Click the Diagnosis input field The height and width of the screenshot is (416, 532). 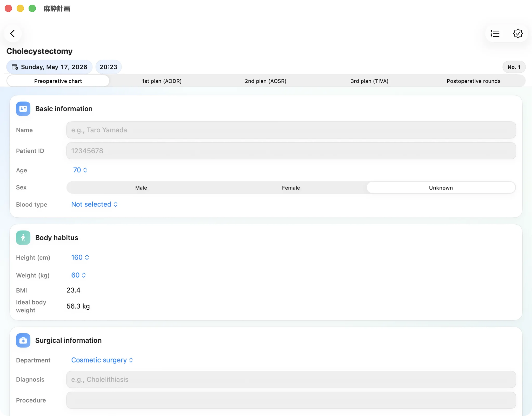pos(291,380)
